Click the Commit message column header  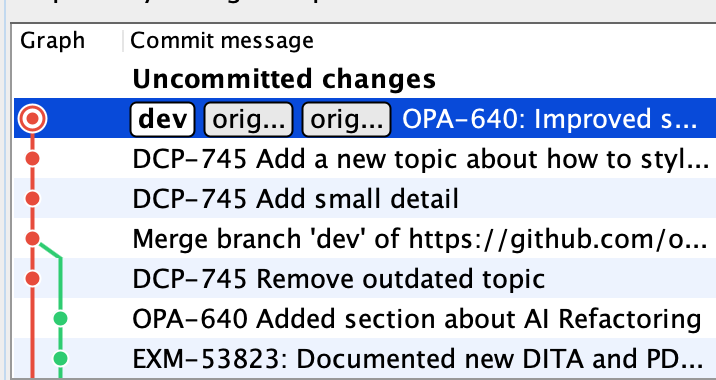[x=222, y=41]
